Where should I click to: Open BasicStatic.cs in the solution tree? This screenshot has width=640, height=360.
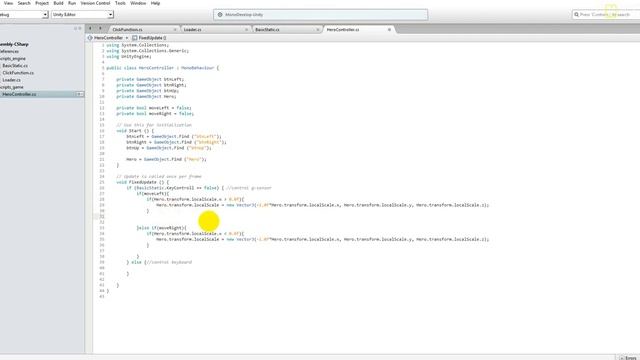pyautogui.click(x=15, y=66)
